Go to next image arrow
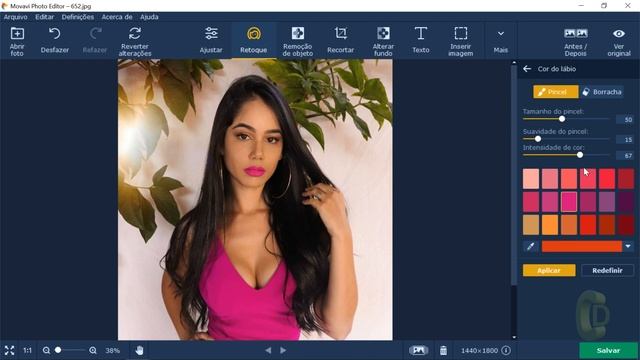The width and height of the screenshot is (640, 360). [x=283, y=350]
